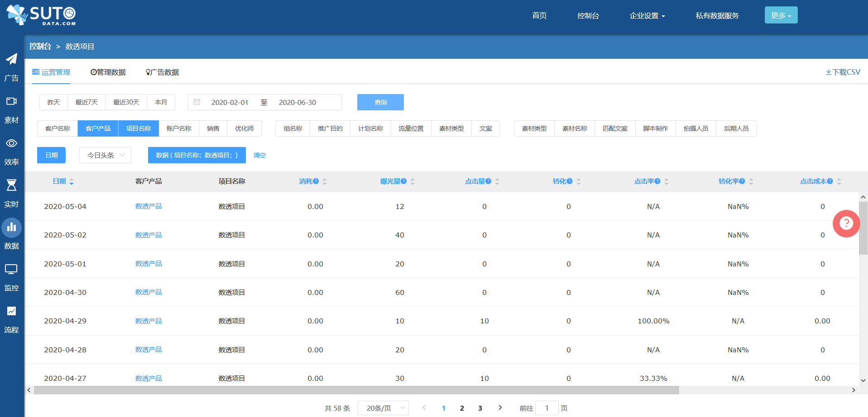The image size is (868, 417).
Task: Go to page 3 in pagination
Action: 480,408
